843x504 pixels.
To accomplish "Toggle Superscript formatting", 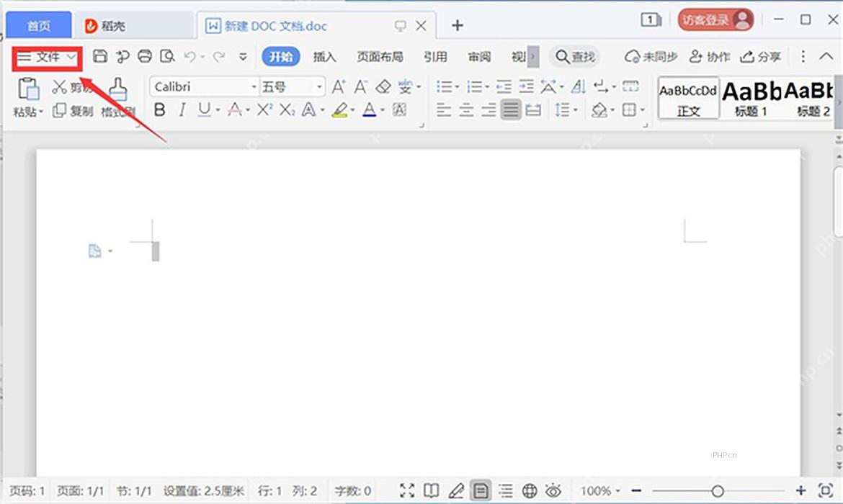I will pyautogui.click(x=264, y=110).
